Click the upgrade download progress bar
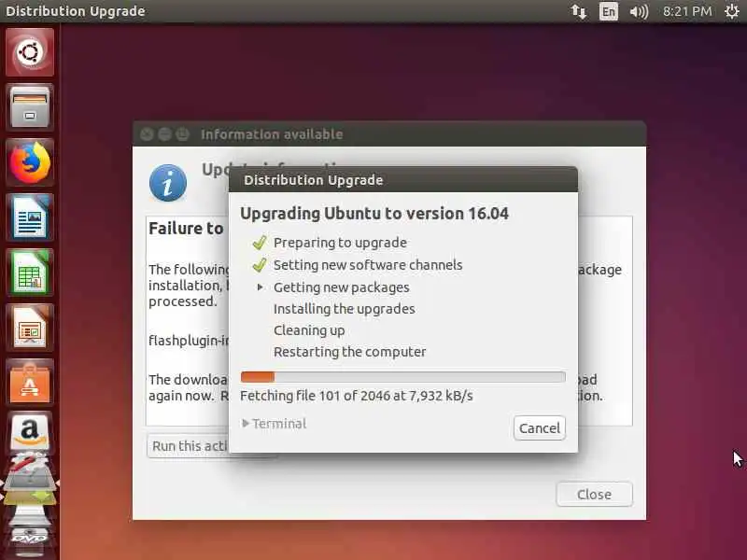Screen dimensions: 747x560 [x=403, y=377]
